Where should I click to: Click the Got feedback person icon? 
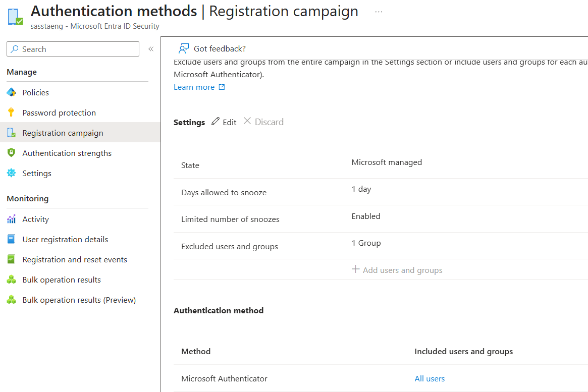point(183,48)
